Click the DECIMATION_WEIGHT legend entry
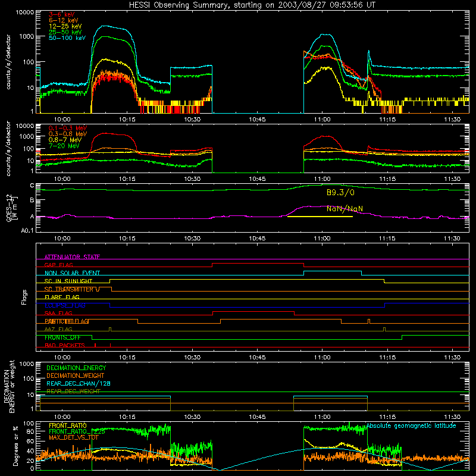Image resolution: width=476 pixels, height=476 pixels. (76, 375)
